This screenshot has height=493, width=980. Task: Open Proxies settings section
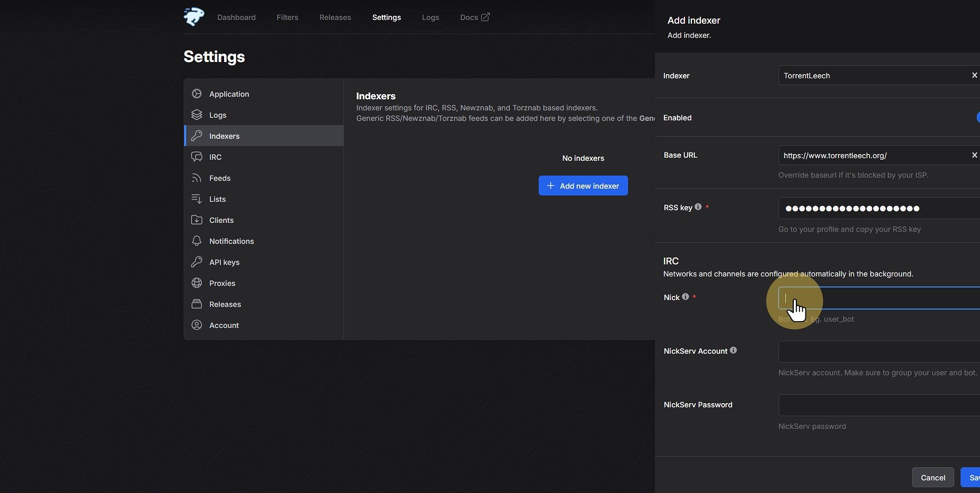pos(264,283)
